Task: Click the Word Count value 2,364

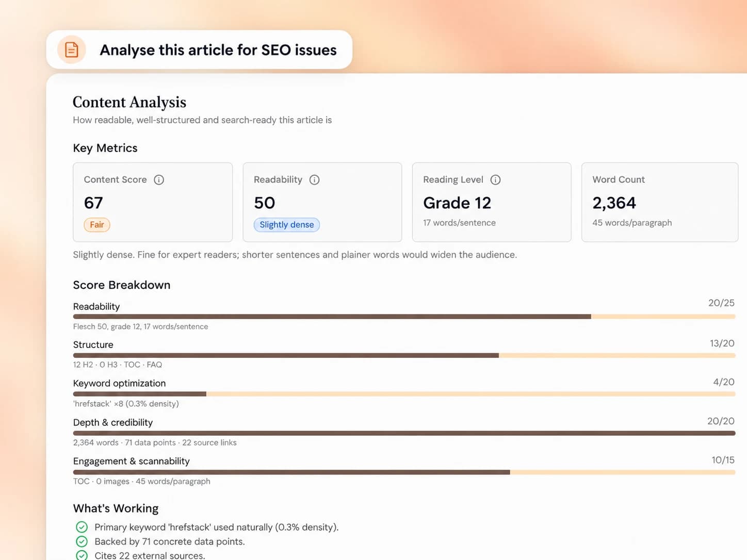Action: coord(614,203)
